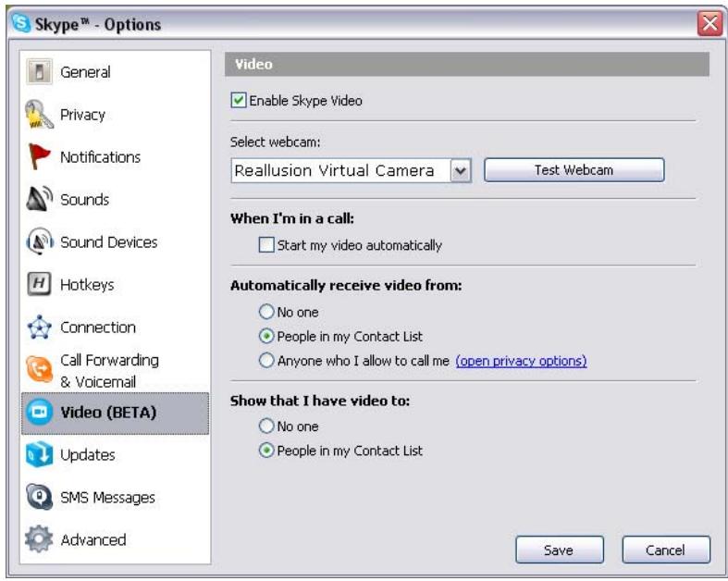Screen dimensions: 728x581
Task: Go to SMS Messages settings
Action: tap(107, 498)
